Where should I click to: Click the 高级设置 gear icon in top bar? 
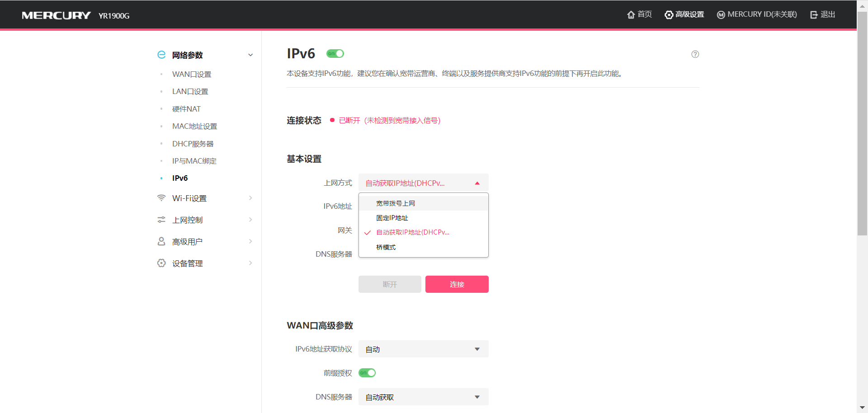pyautogui.click(x=669, y=14)
